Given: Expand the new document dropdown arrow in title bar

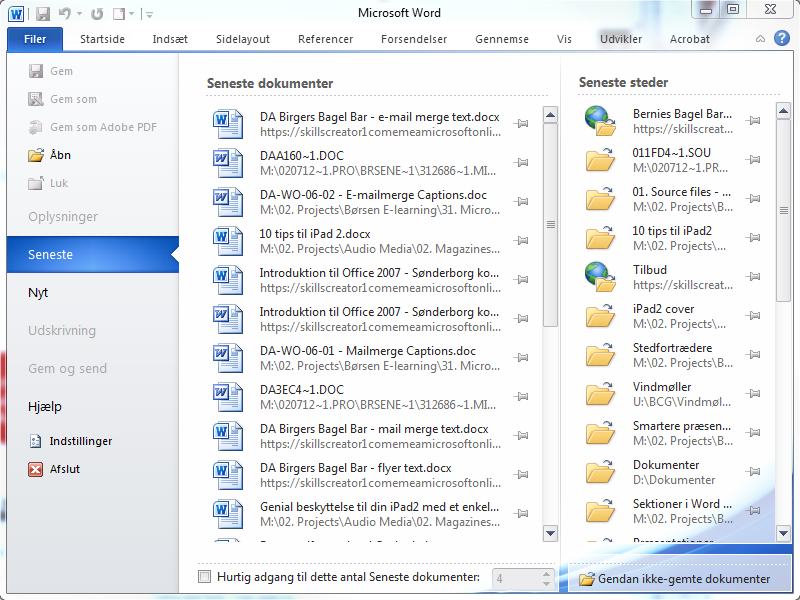Looking at the screenshot, I should coord(131,14).
